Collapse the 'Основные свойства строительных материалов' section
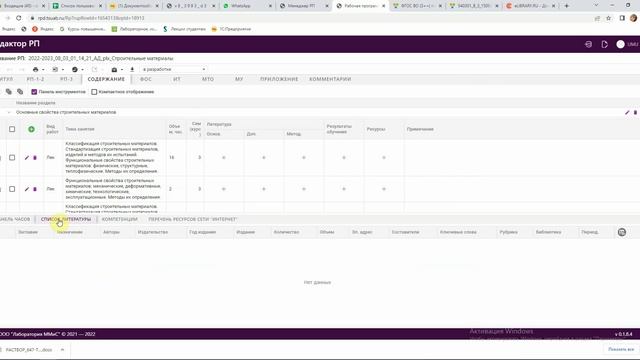 (9, 112)
